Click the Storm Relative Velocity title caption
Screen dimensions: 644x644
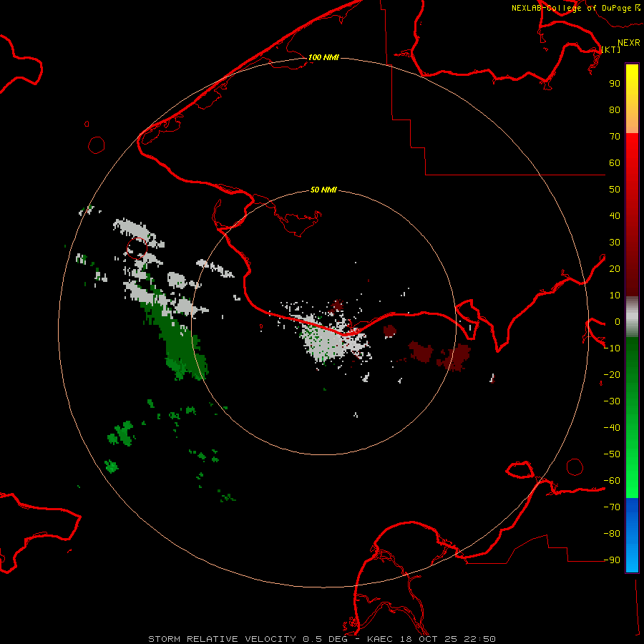321,639
